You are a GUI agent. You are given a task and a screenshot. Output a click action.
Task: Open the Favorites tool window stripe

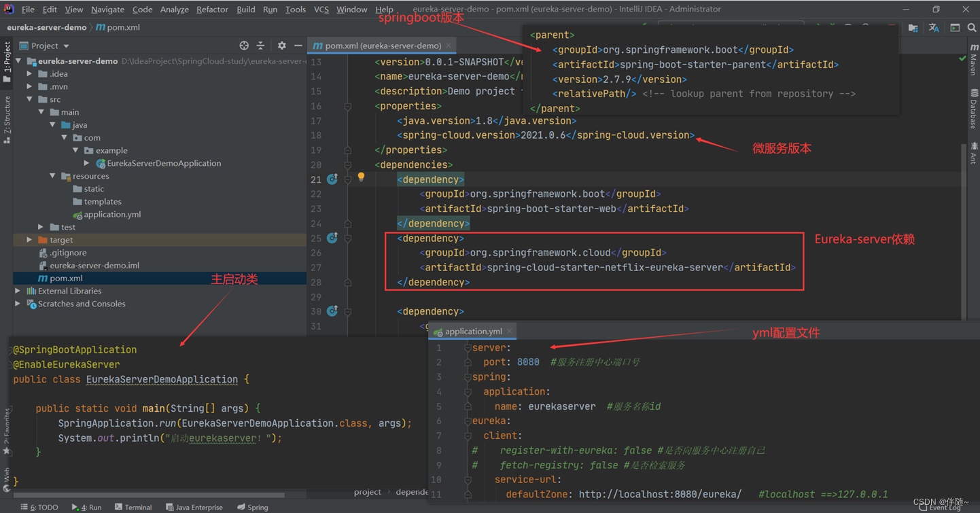pyautogui.click(x=7, y=431)
